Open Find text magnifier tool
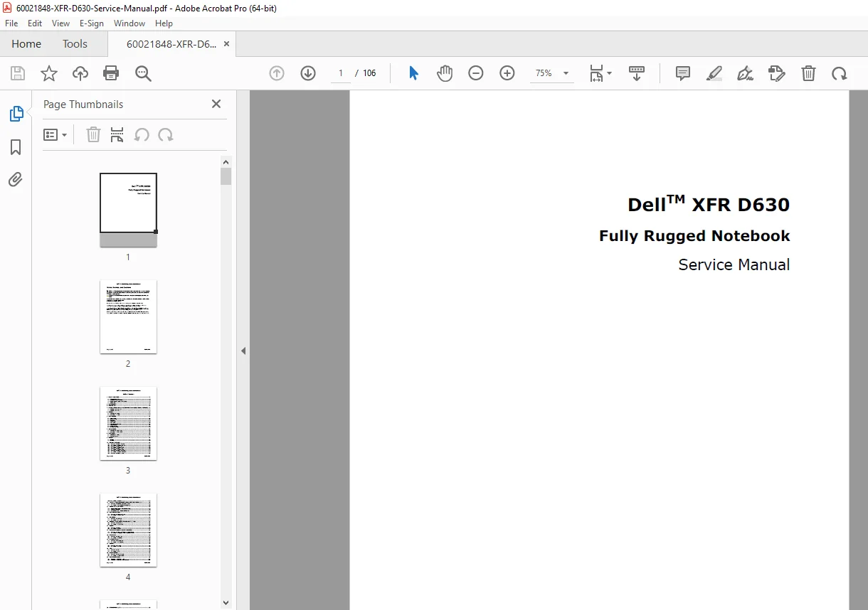868x610 pixels. [143, 73]
